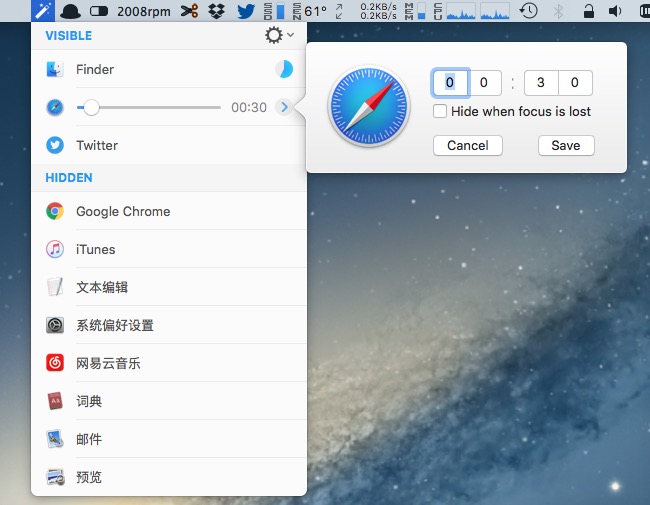This screenshot has width=650, height=505.
Task: Focus the last seconds digit field
Action: (575, 83)
